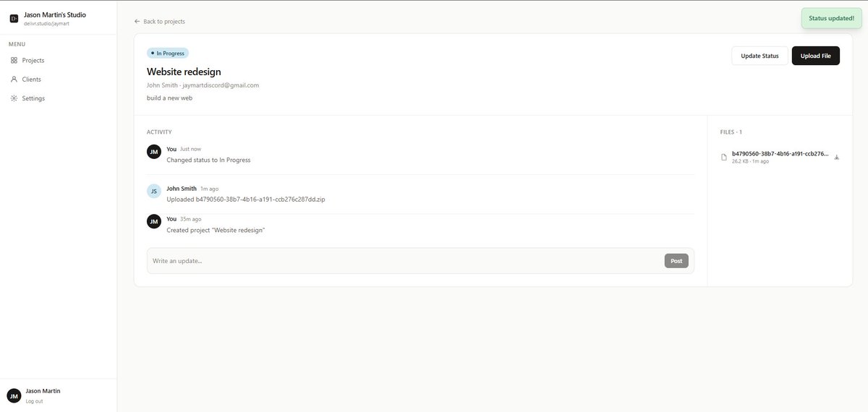
Task: Click 'Changed status to In Progress' entry
Action: pyautogui.click(x=208, y=160)
